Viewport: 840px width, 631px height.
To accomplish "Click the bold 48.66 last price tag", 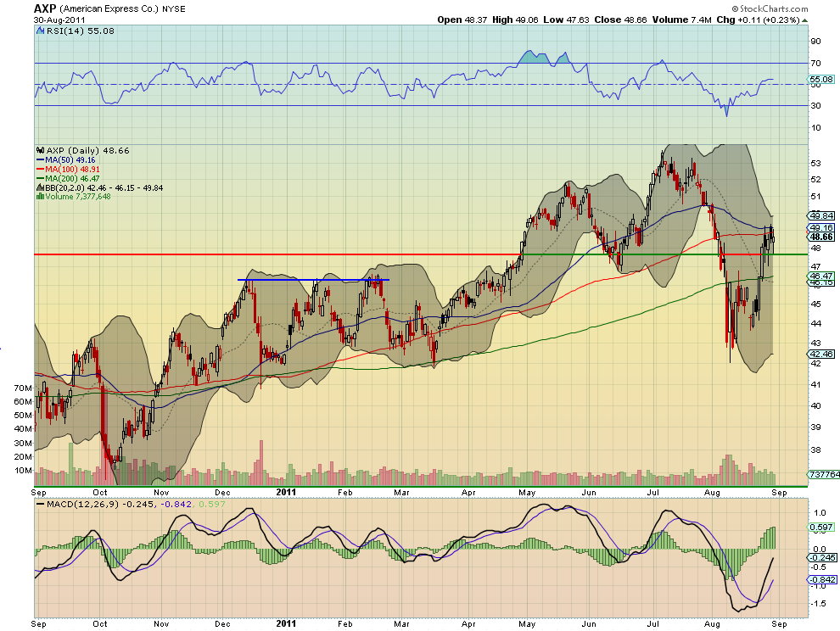I will pyautogui.click(x=820, y=237).
